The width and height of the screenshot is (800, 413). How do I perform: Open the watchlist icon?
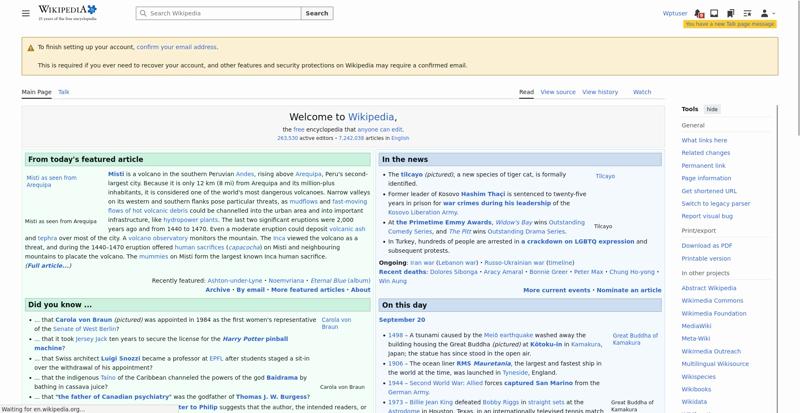(x=747, y=13)
